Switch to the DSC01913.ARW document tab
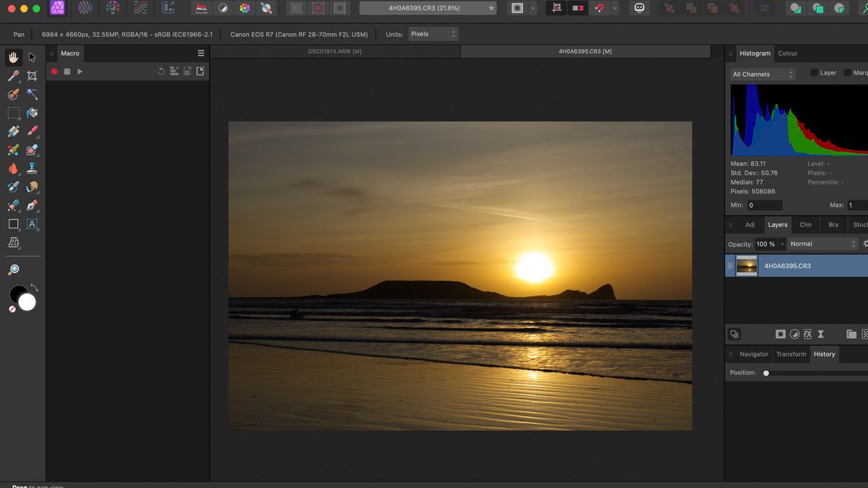868x488 pixels. pos(335,52)
